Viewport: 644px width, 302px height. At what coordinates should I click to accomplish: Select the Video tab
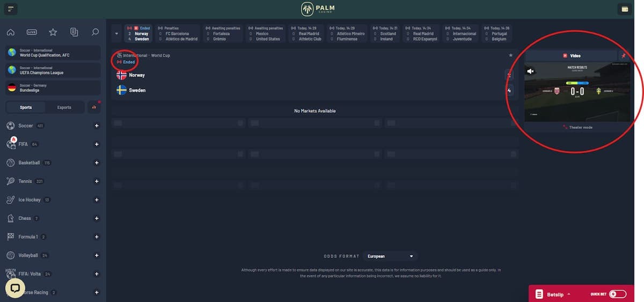571,55
